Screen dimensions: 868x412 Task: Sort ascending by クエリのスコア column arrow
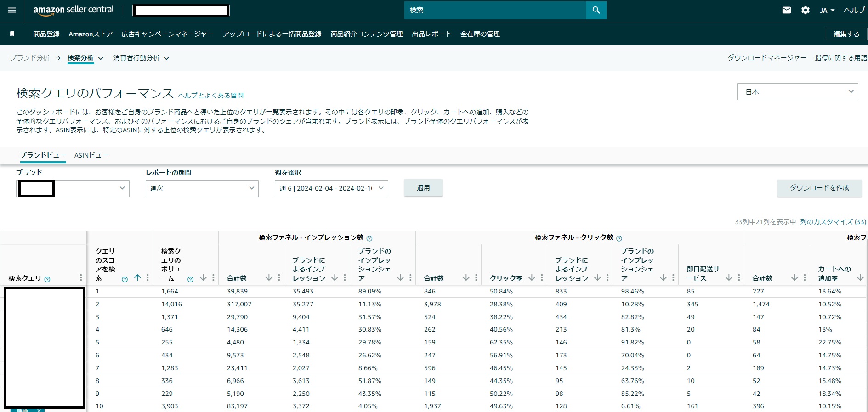[137, 278]
